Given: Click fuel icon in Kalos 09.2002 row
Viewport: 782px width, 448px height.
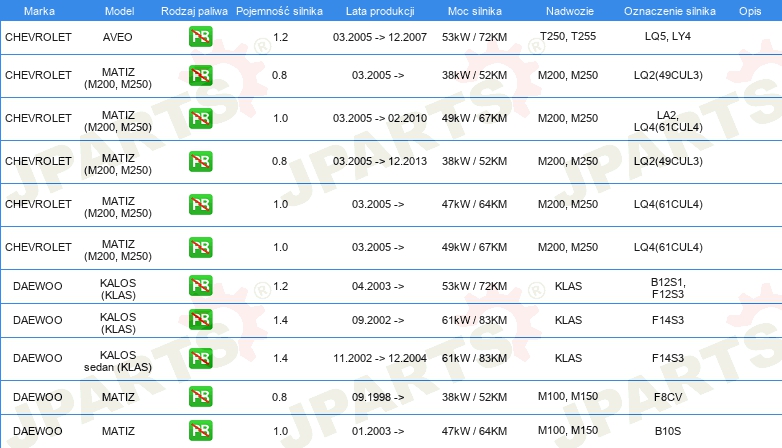Looking at the screenshot, I should point(200,320).
